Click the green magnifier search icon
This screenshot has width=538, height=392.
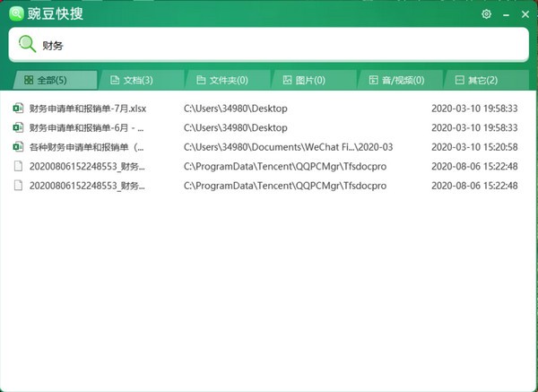[28, 44]
